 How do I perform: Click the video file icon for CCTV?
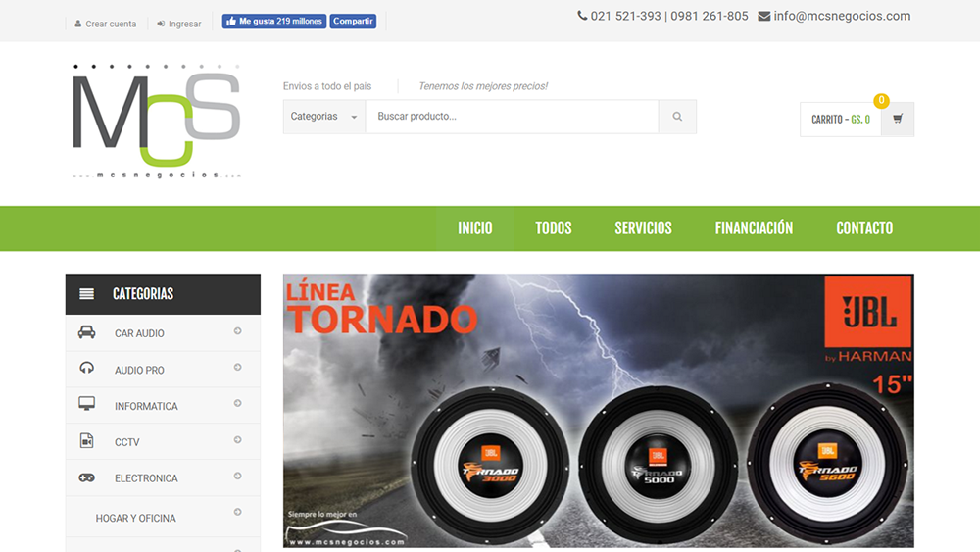point(87,441)
